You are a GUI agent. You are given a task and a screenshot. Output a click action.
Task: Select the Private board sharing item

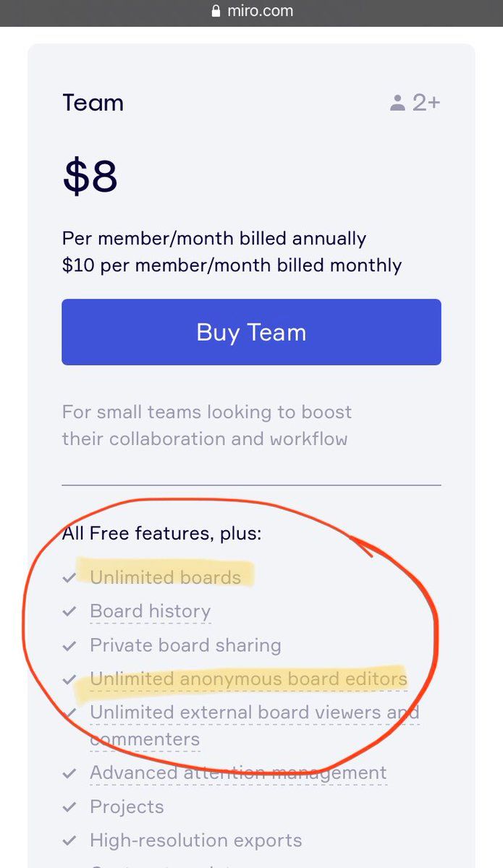coord(185,645)
